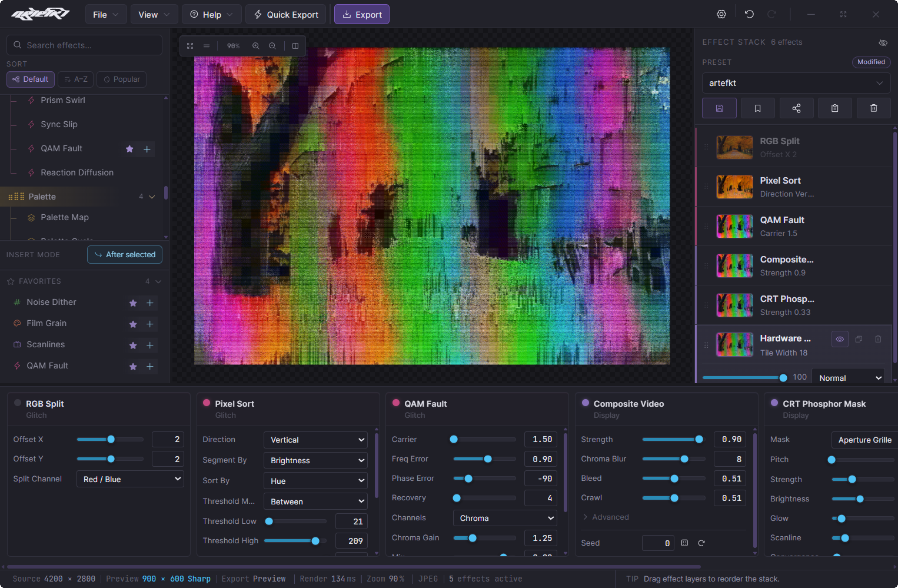This screenshot has width=898, height=588.
Task: Toggle visibility of Hardware effect layer
Action: tap(840, 339)
